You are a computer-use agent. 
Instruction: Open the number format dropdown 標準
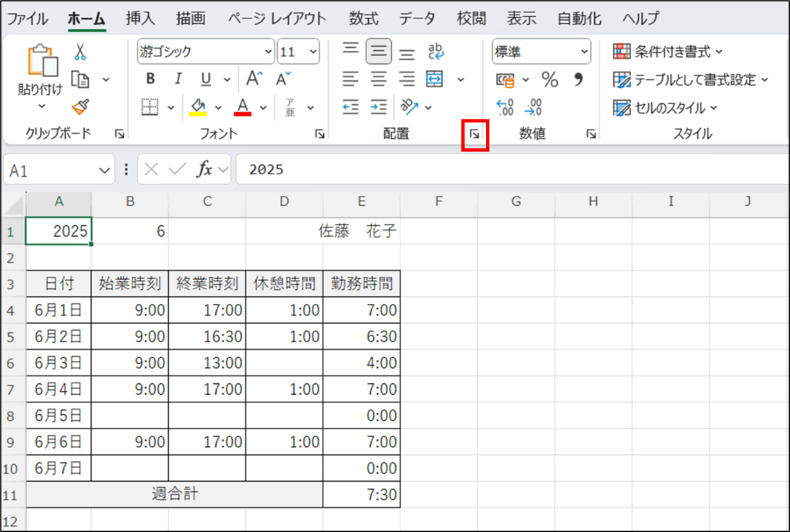click(541, 52)
